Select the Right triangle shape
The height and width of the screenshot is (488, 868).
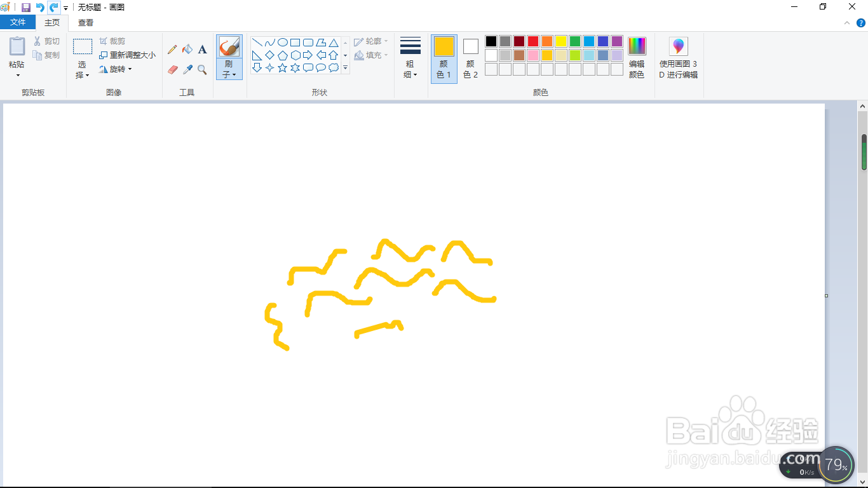[257, 55]
